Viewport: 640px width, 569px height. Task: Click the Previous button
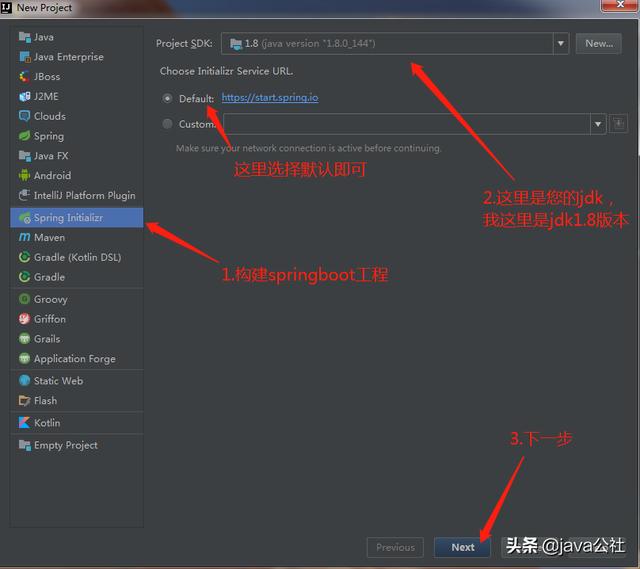pyautogui.click(x=395, y=547)
